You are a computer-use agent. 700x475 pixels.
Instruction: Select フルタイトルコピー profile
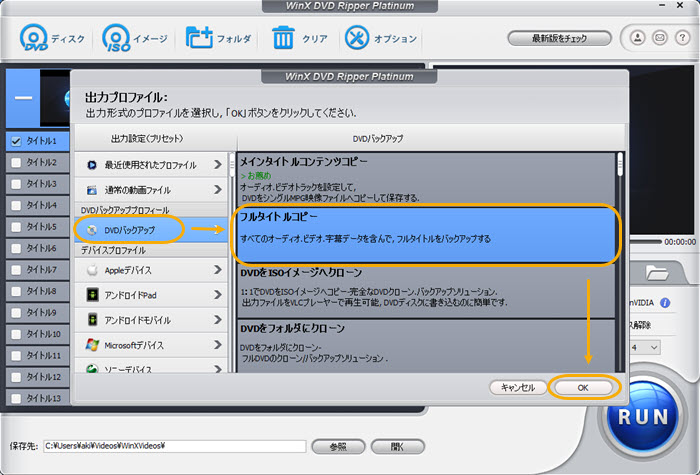click(x=426, y=234)
